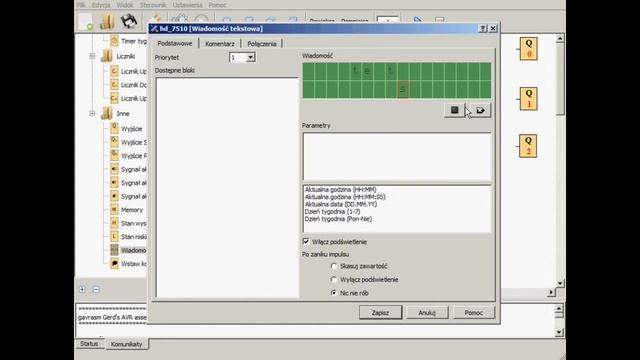Image resolution: width=640 pixels, height=360 pixels.
Task: Click the question mark help icon in dialog title bar
Action: (482, 28)
